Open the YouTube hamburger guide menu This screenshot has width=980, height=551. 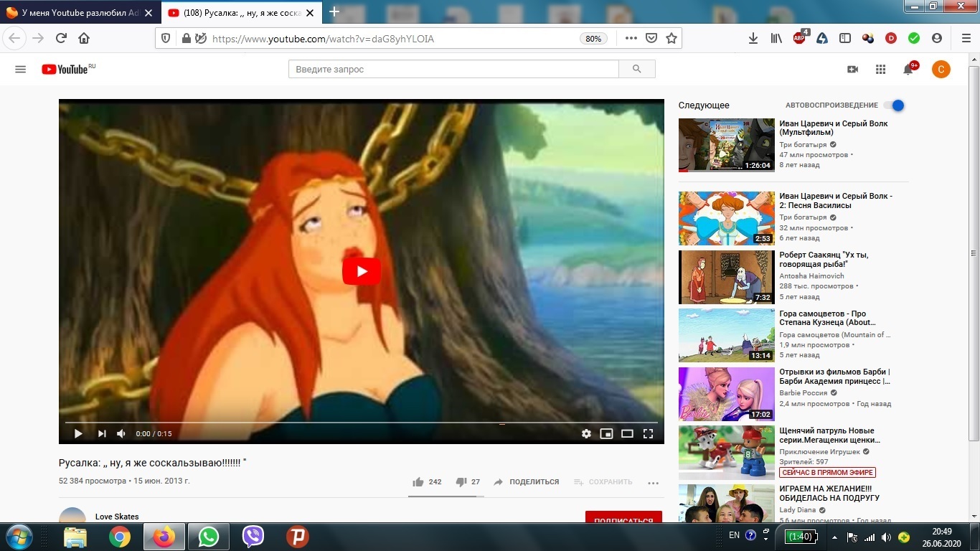click(x=20, y=69)
